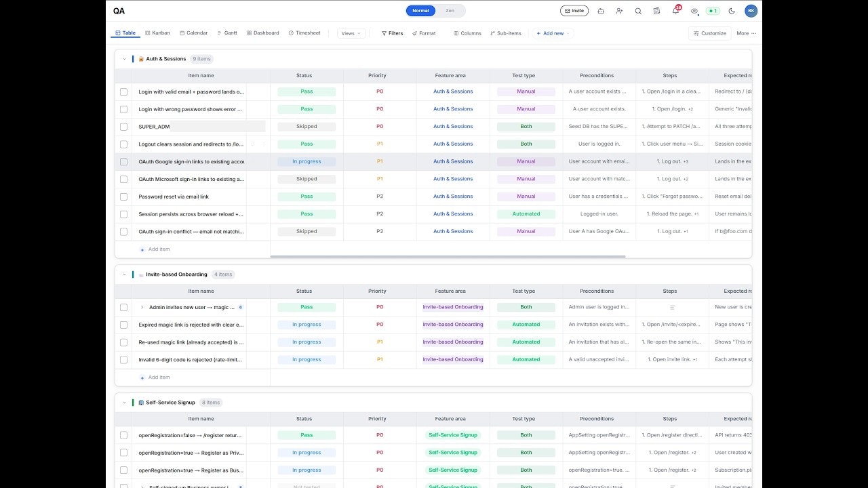Select the Password reset via email link checkbox
This screenshot has height=488, width=868.
[123, 197]
